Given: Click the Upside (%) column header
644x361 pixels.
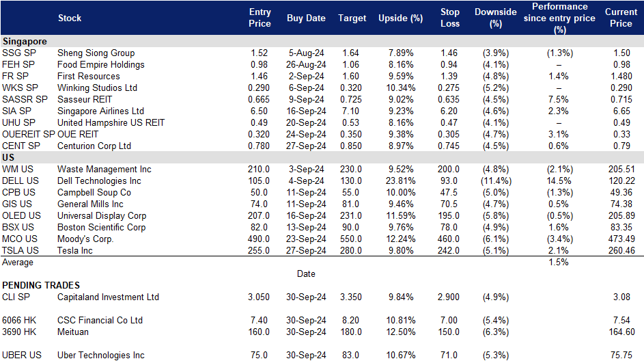Looking at the screenshot, I should 400,18.
